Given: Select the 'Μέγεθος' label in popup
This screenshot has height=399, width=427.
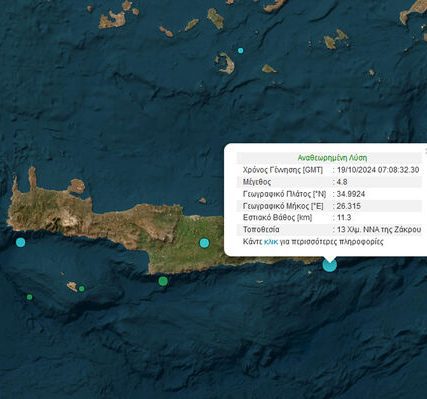Looking at the screenshot, I should click(257, 182).
